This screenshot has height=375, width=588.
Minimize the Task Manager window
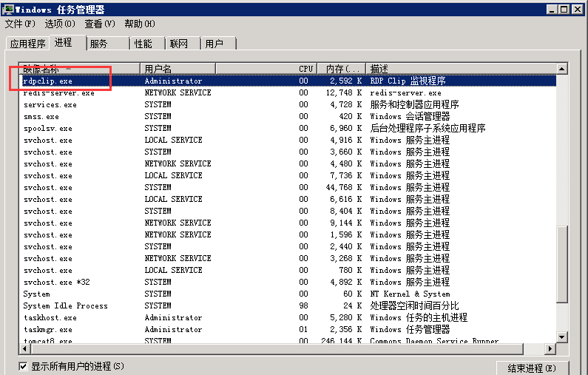pyautogui.click(x=551, y=10)
